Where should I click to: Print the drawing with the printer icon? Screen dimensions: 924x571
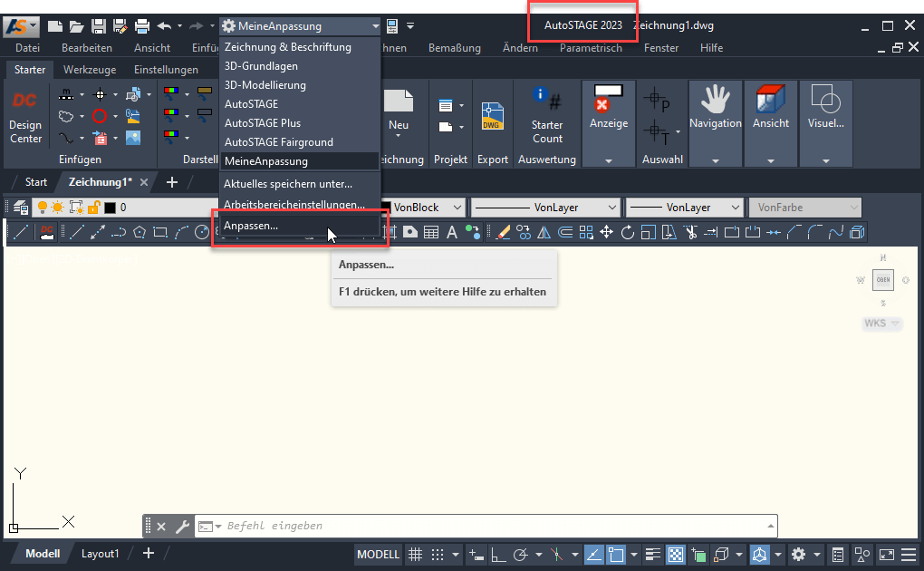(x=142, y=26)
